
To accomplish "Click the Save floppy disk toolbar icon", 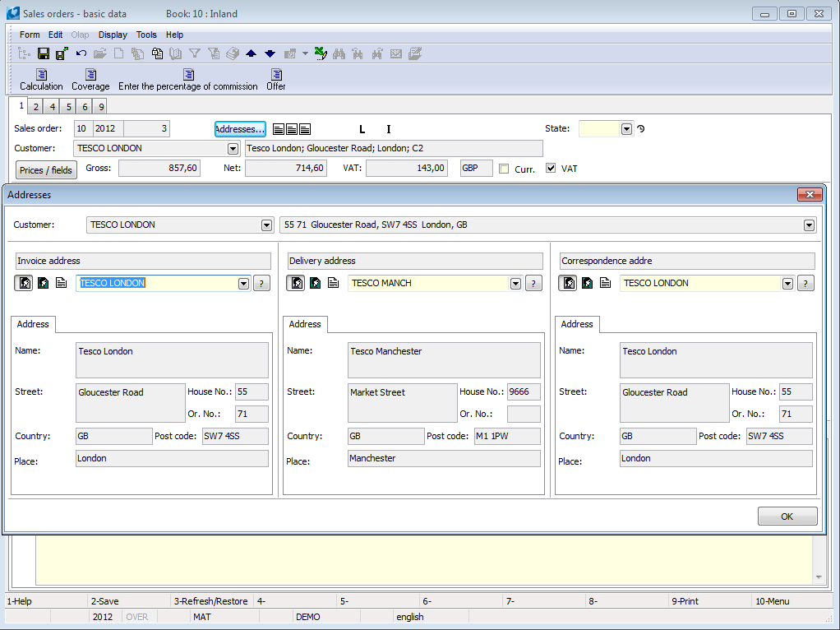I will pyautogui.click(x=44, y=53).
